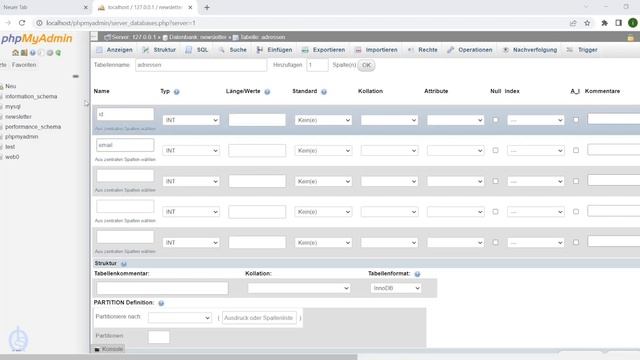This screenshot has height=360, width=640.
Task: Open Konsole at the bottom
Action: tap(109, 349)
